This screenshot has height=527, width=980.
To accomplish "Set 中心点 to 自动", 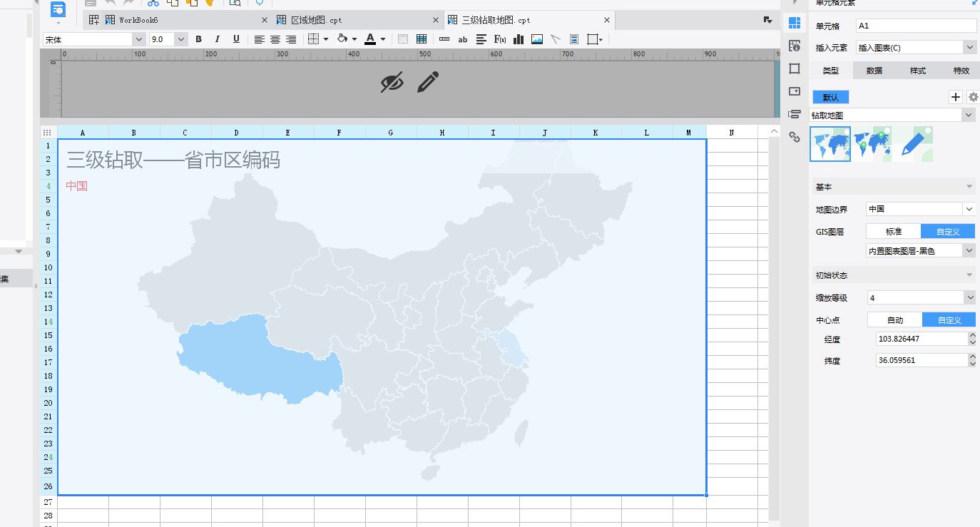I will [894, 319].
